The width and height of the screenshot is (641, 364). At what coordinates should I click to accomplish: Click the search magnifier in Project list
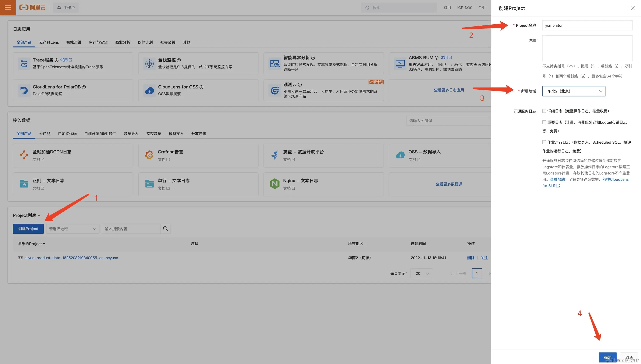tap(165, 229)
